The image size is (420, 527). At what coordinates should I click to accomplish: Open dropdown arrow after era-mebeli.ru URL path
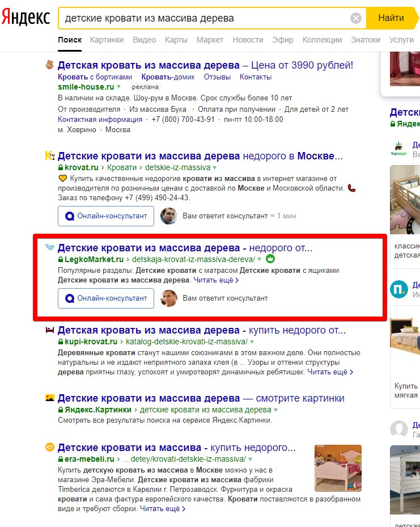click(x=250, y=459)
